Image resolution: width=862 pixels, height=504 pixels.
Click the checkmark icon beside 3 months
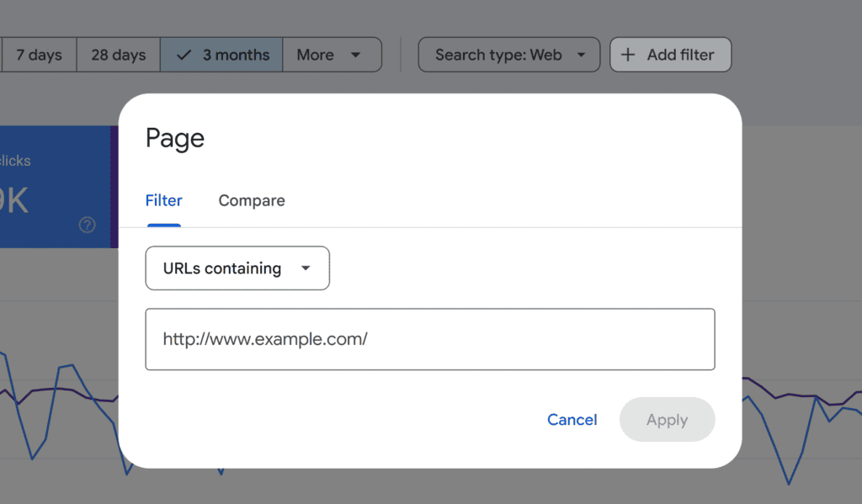click(184, 54)
